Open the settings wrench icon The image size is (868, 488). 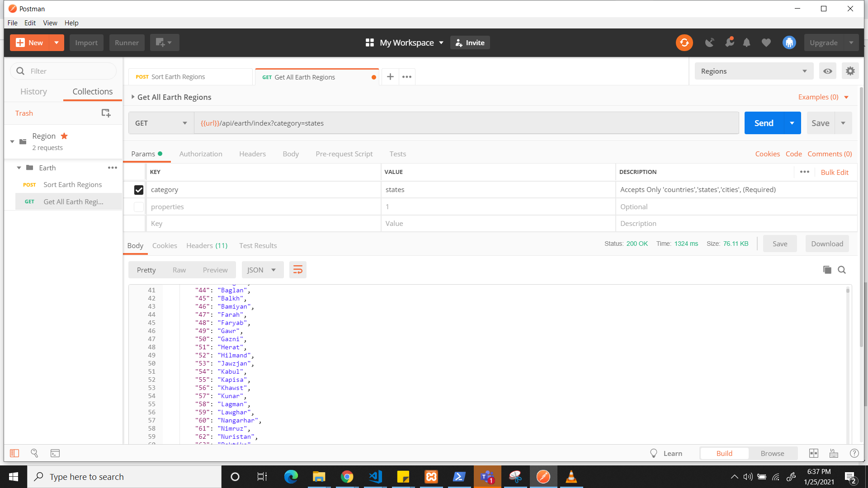(x=729, y=42)
